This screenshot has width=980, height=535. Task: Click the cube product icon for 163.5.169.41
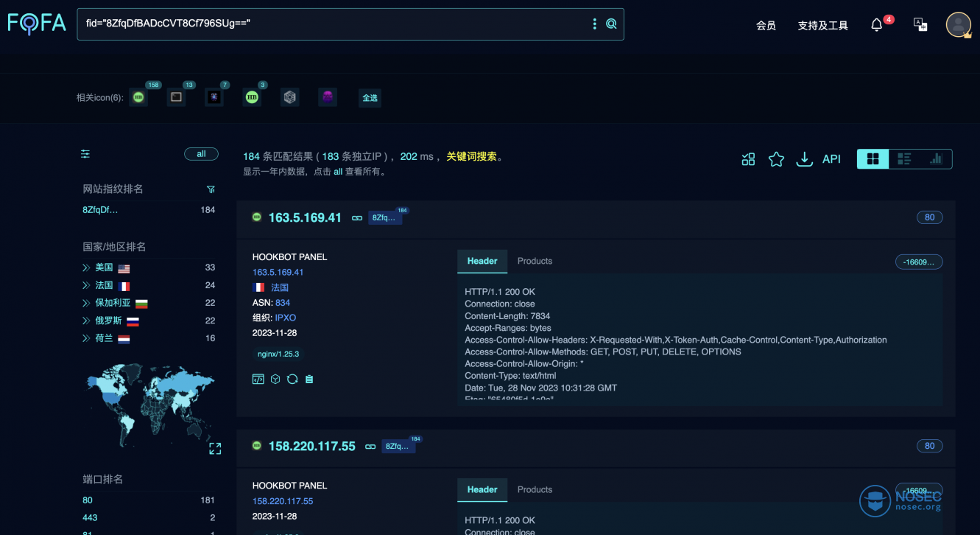coord(275,379)
